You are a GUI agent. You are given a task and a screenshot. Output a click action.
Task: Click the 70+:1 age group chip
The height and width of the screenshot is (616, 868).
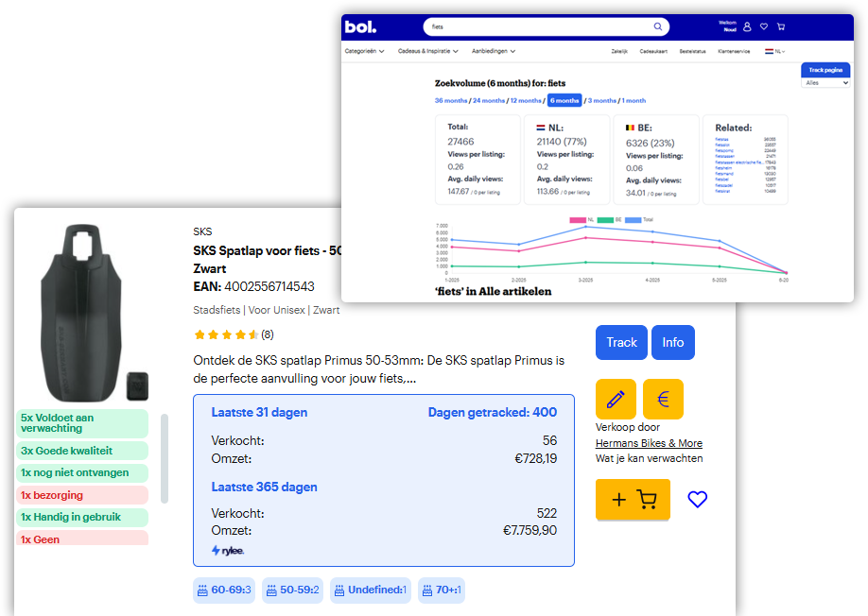coord(442,590)
